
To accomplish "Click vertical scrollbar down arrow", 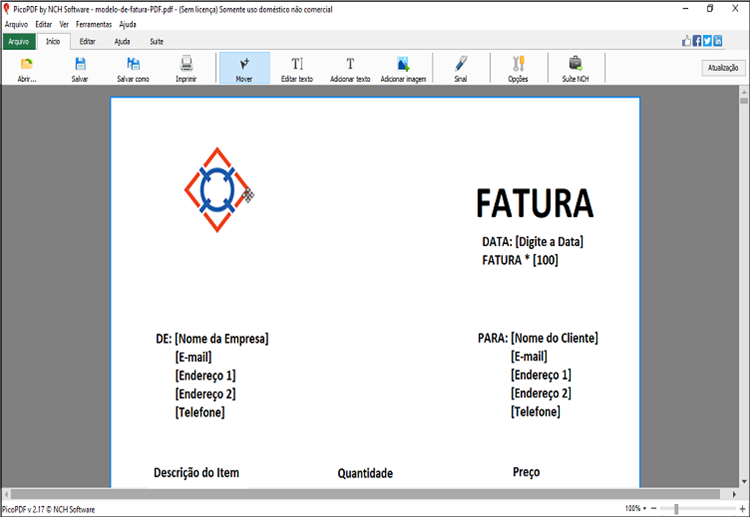I will click(744, 482).
